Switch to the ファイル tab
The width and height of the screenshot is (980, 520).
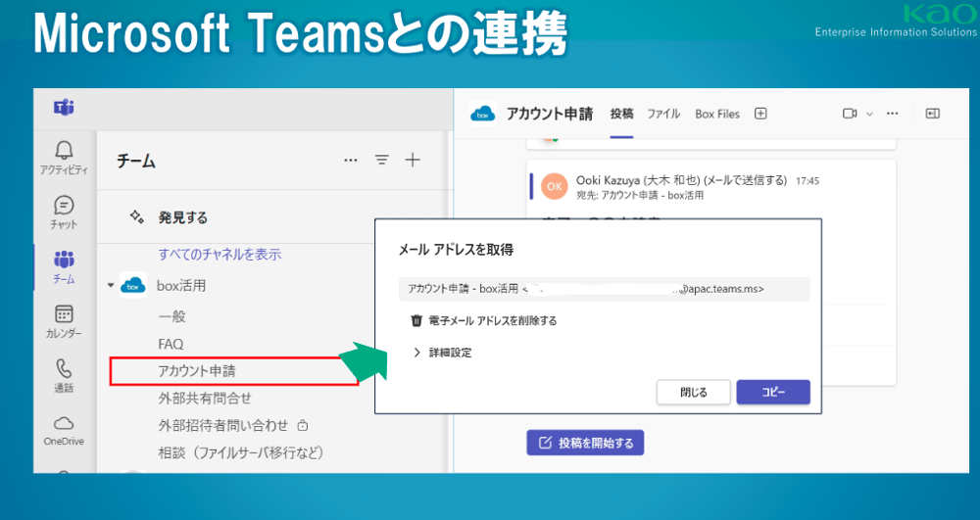click(663, 115)
